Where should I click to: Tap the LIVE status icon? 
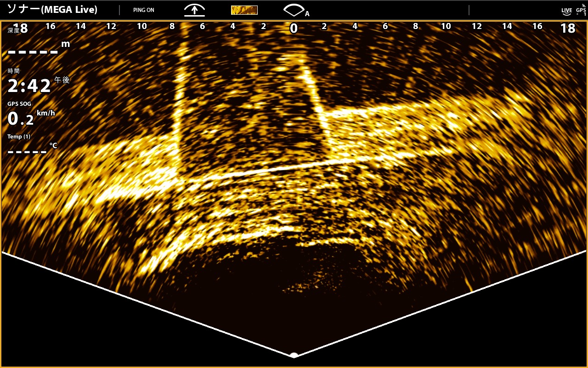pyautogui.click(x=567, y=10)
